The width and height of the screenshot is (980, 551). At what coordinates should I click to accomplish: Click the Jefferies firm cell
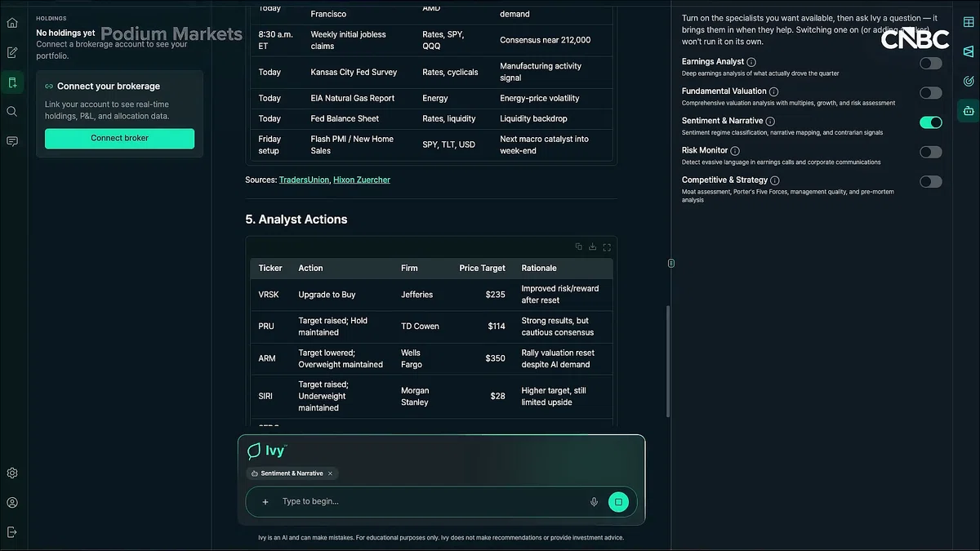click(x=416, y=295)
